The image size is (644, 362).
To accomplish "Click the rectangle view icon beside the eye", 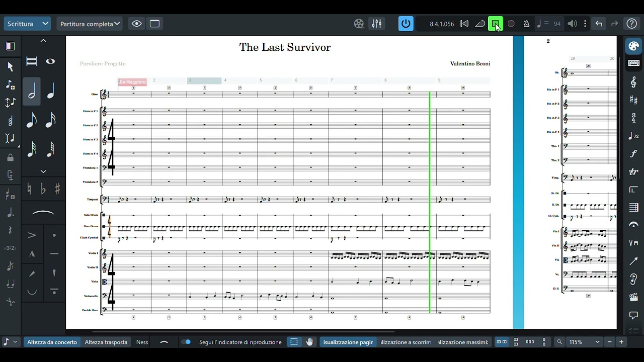I will point(154,24).
